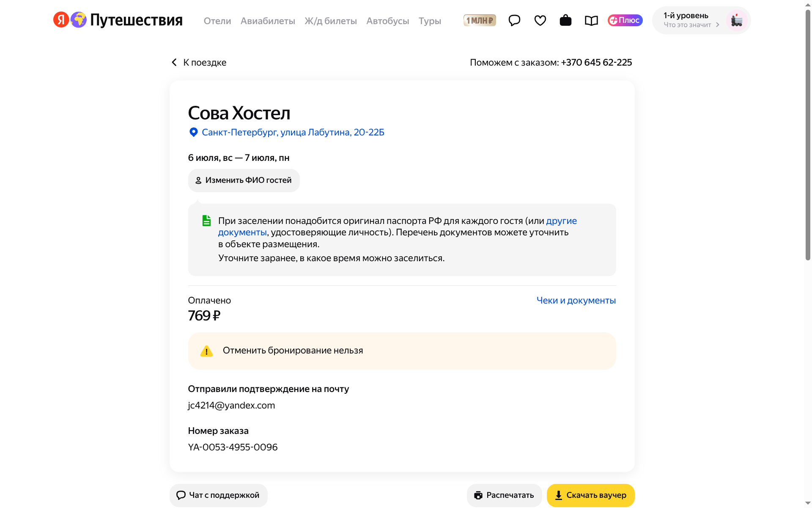The image size is (812, 508).
Task: Click the Yandex Я logo
Action: coord(61,19)
